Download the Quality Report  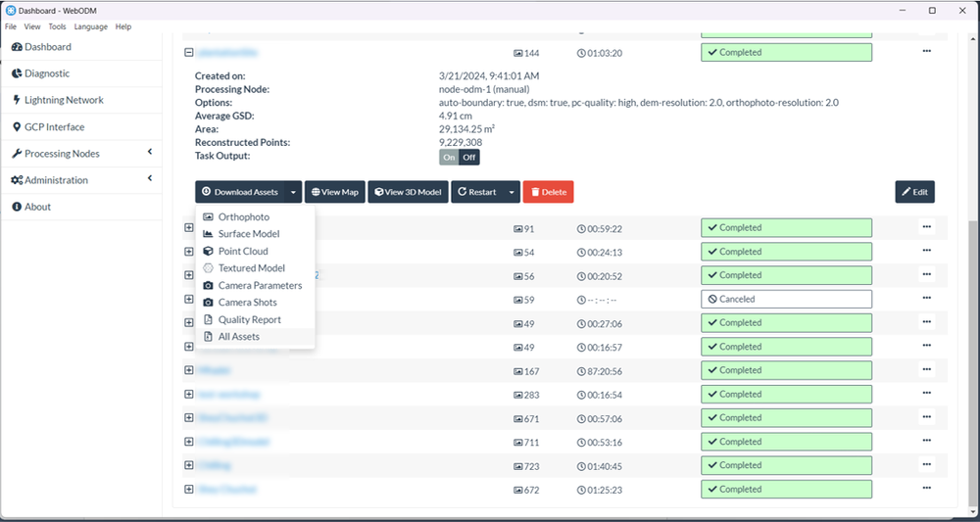(255, 319)
